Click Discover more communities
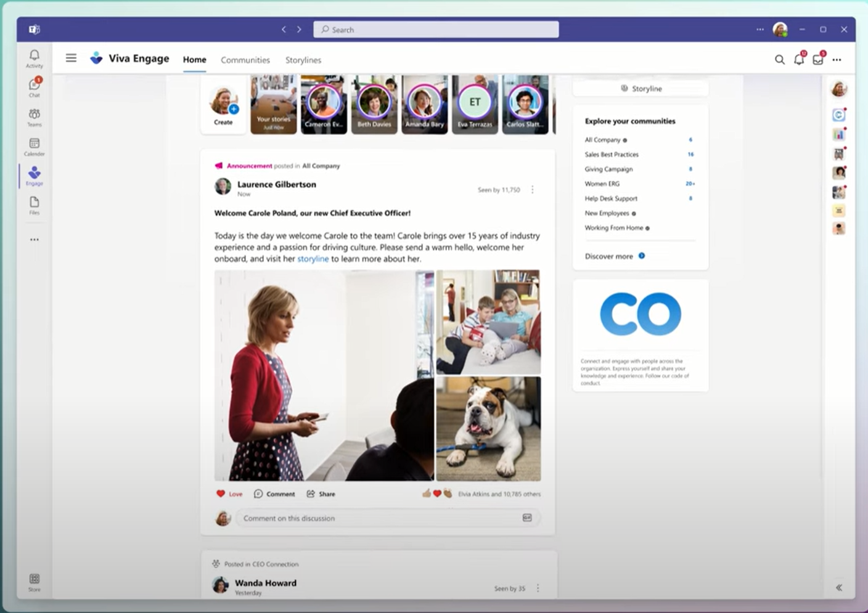The width and height of the screenshot is (868, 613). (x=609, y=256)
